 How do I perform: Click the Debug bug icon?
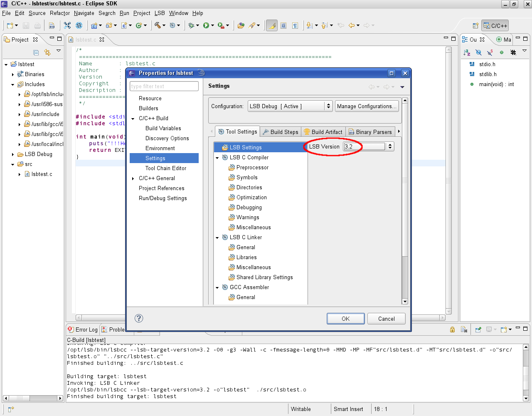pyautogui.click(x=191, y=25)
